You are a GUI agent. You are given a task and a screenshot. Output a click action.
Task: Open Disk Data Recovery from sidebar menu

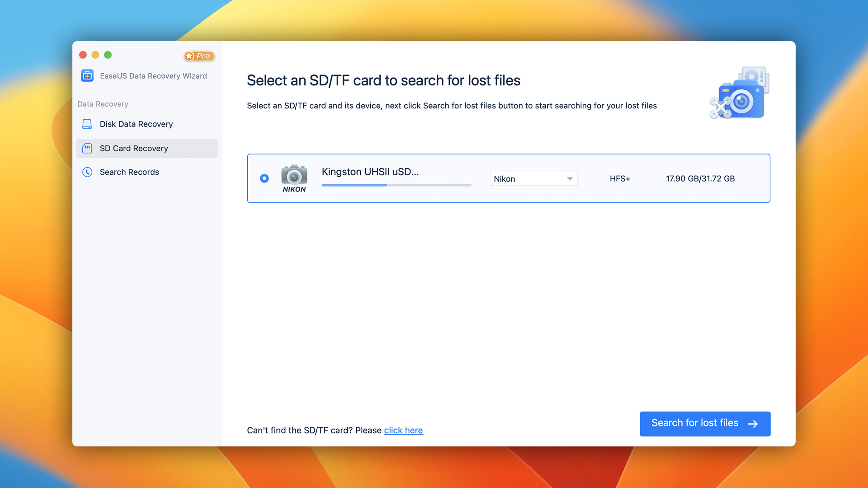[137, 124]
